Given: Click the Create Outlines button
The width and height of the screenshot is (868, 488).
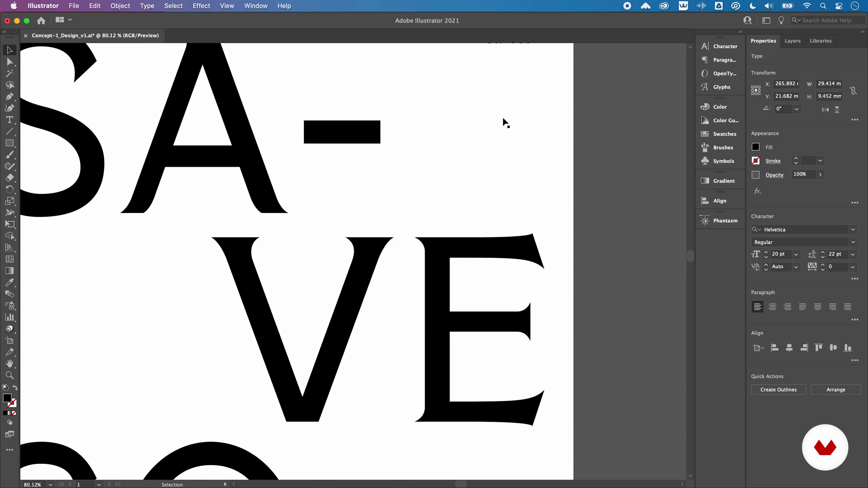Looking at the screenshot, I should coord(778,389).
